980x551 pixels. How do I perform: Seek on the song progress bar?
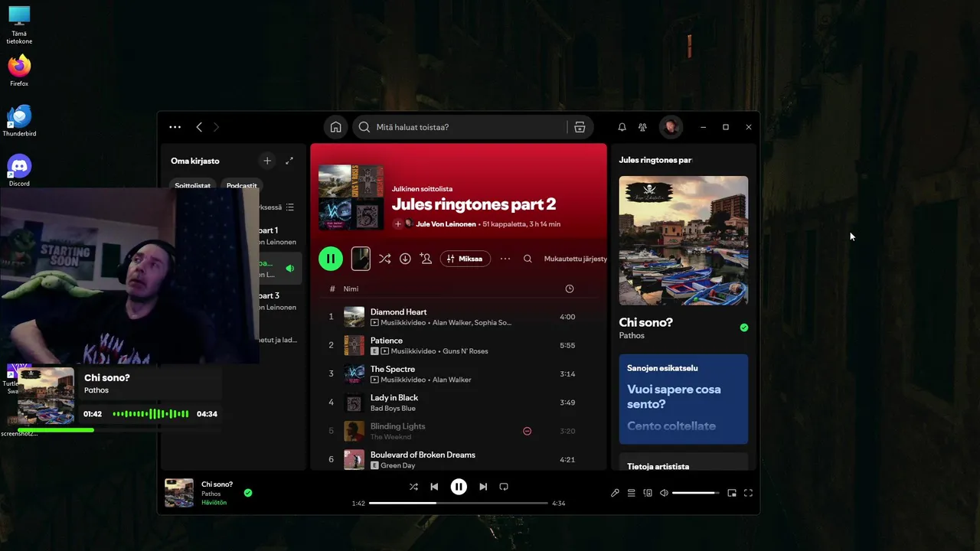pos(459,503)
